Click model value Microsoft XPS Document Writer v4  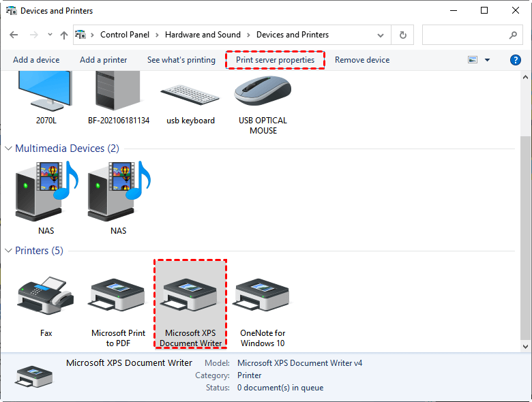click(x=299, y=363)
